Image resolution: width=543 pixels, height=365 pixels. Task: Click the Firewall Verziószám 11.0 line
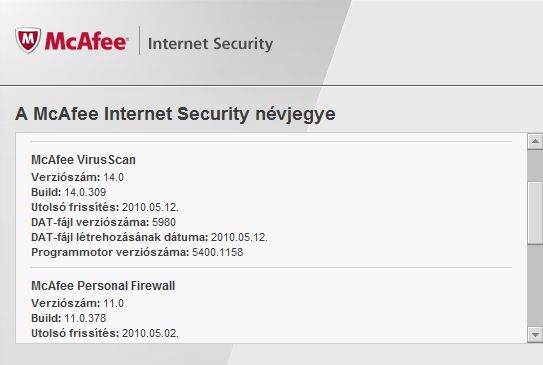pyautogui.click(x=77, y=303)
